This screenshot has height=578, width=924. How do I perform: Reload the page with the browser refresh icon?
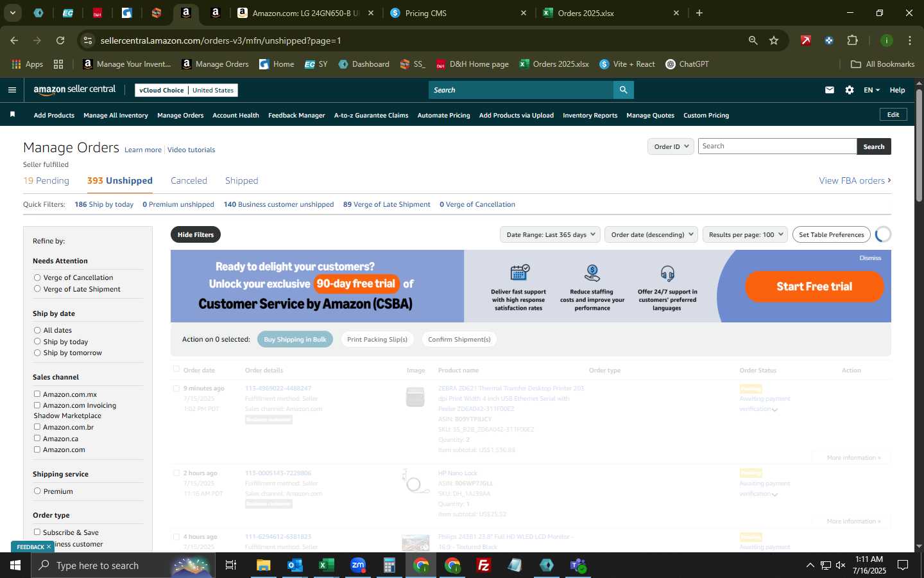pyautogui.click(x=60, y=40)
